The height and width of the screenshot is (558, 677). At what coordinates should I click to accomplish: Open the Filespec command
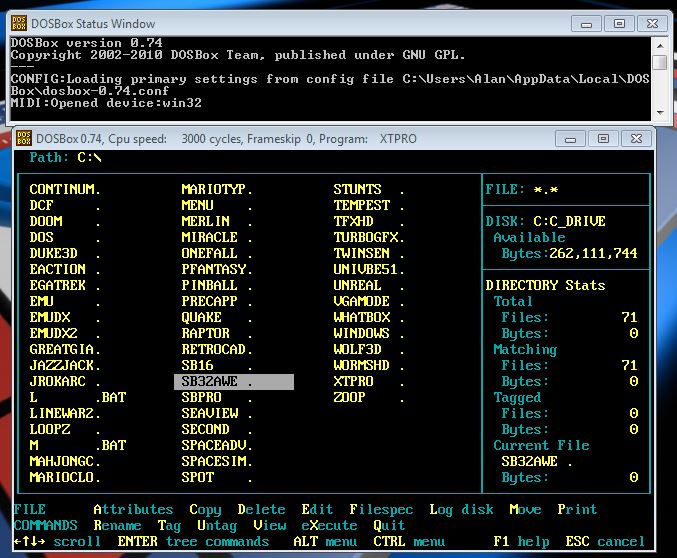coord(381,510)
